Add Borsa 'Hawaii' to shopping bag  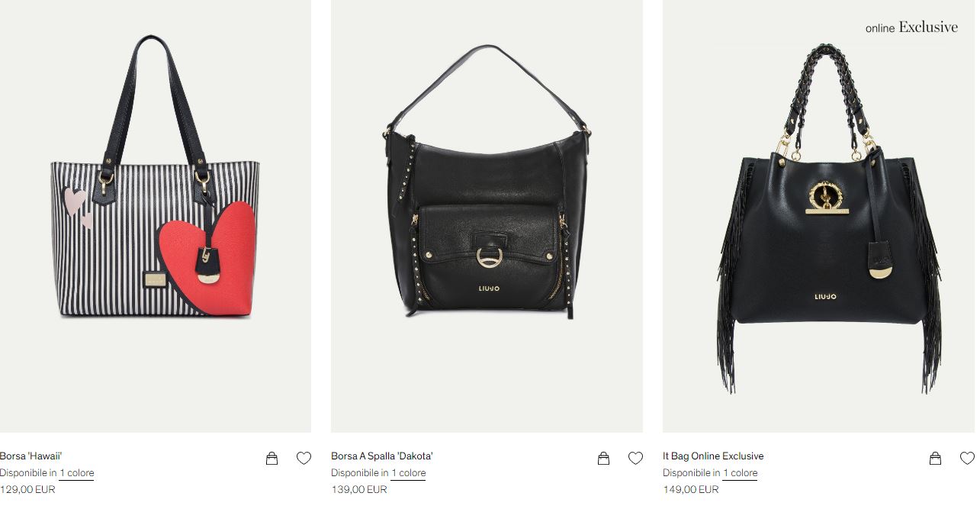click(272, 458)
